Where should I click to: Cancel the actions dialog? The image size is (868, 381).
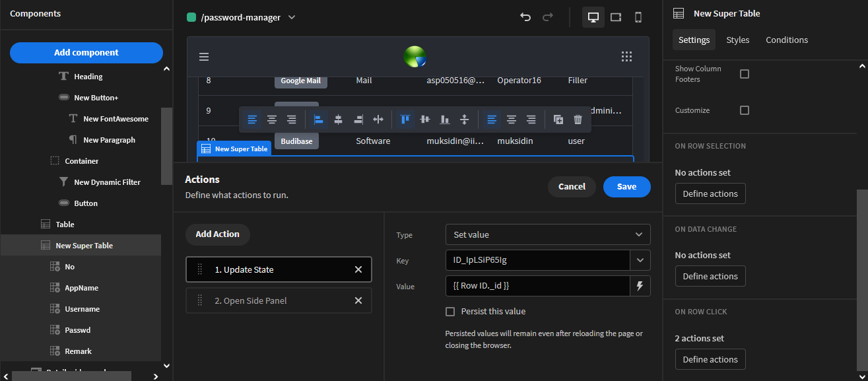(x=572, y=187)
